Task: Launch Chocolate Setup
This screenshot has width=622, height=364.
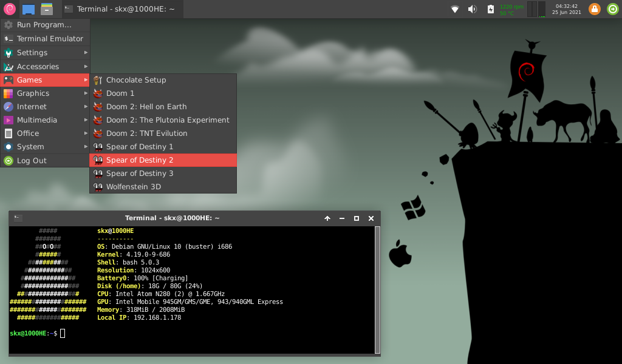Action: tap(163, 80)
